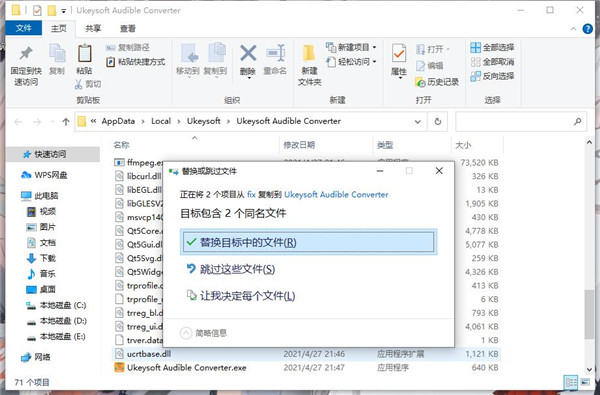Image resolution: width=600 pixels, height=395 pixels.
Task: Click Ukeysoft Audible Converter destination link
Action: point(336,194)
